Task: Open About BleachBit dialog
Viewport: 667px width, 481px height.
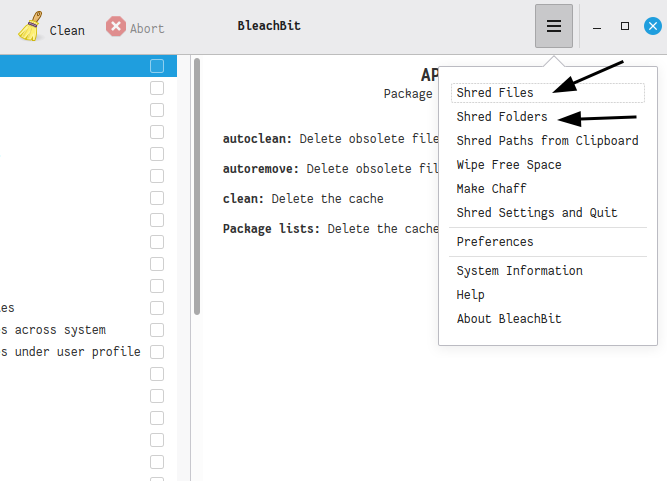Action: pos(509,319)
